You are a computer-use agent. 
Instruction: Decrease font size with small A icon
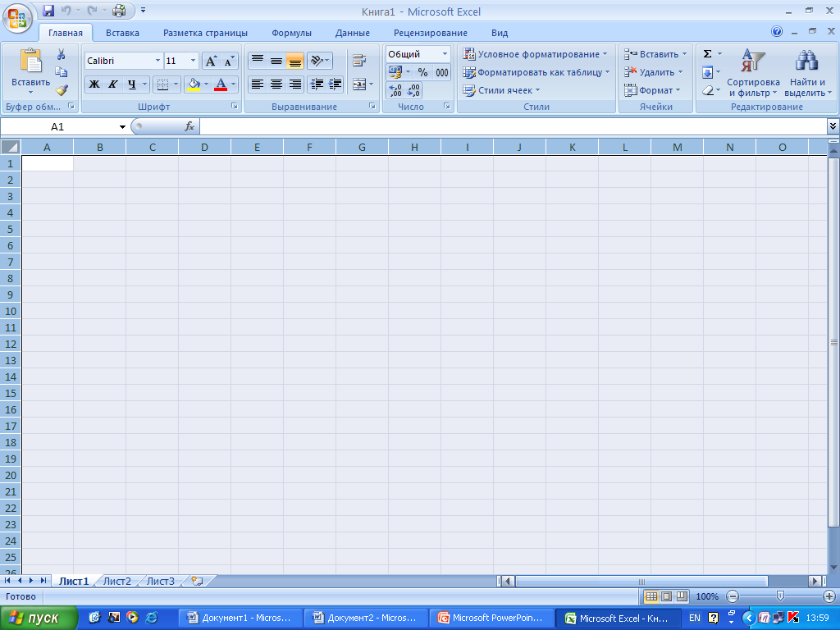229,61
